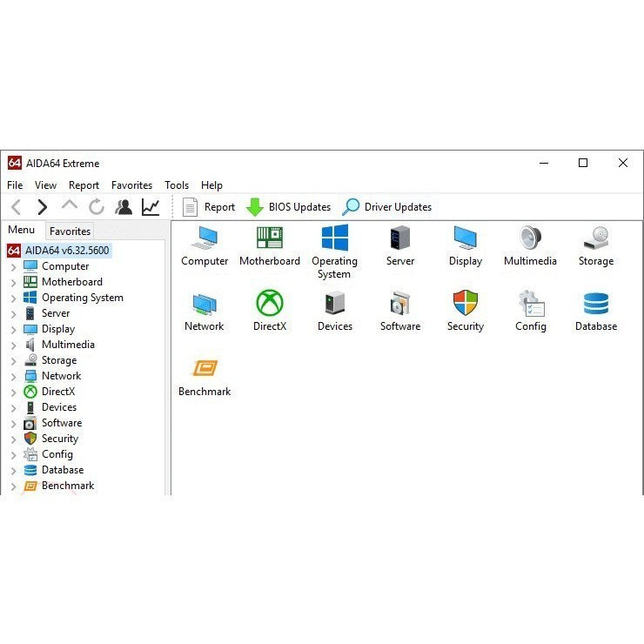
Task: Open the Storage drive icon in main pane
Action: coord(596,238)
